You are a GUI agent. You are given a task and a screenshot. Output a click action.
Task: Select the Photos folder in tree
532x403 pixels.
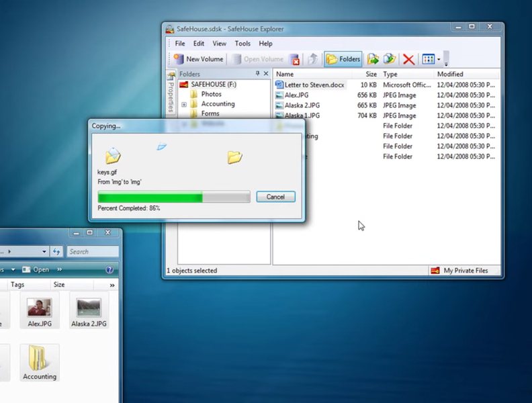coord(211,94)
